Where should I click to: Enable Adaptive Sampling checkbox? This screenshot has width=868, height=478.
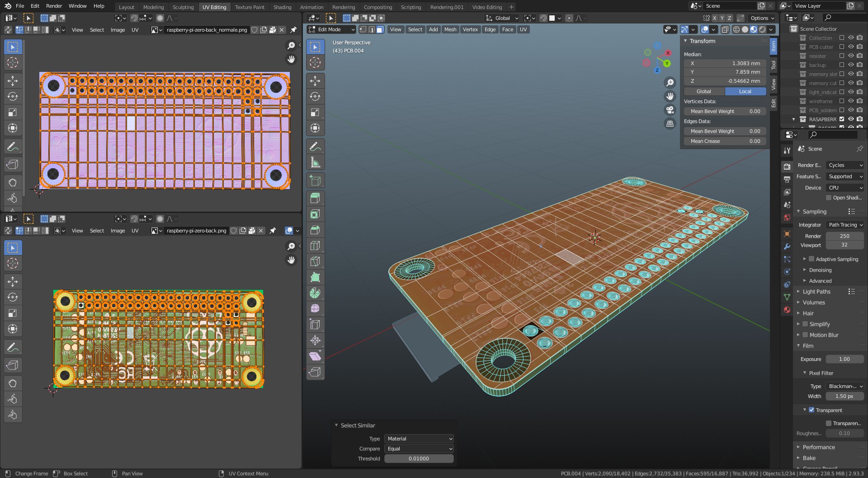(811, 259)
